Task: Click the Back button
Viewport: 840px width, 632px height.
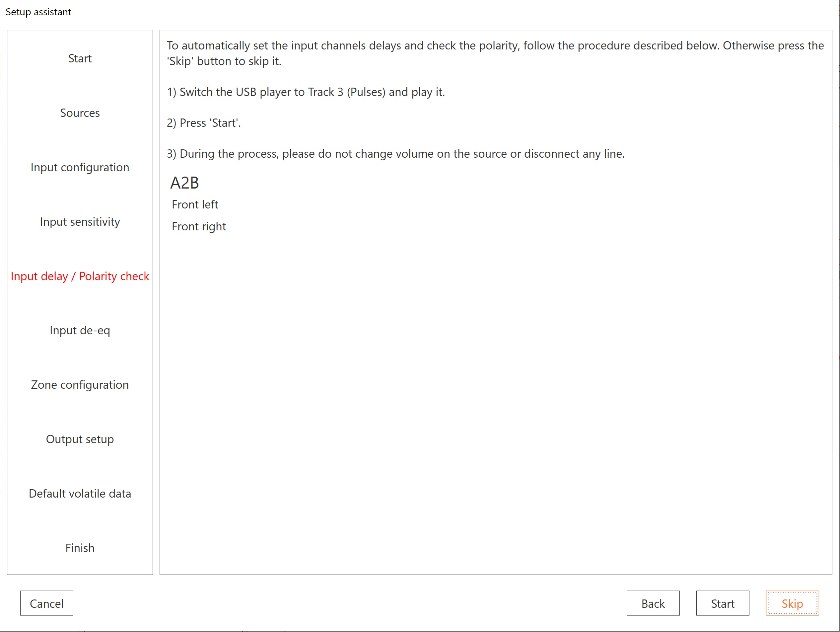Action: (x=653, y=603)
